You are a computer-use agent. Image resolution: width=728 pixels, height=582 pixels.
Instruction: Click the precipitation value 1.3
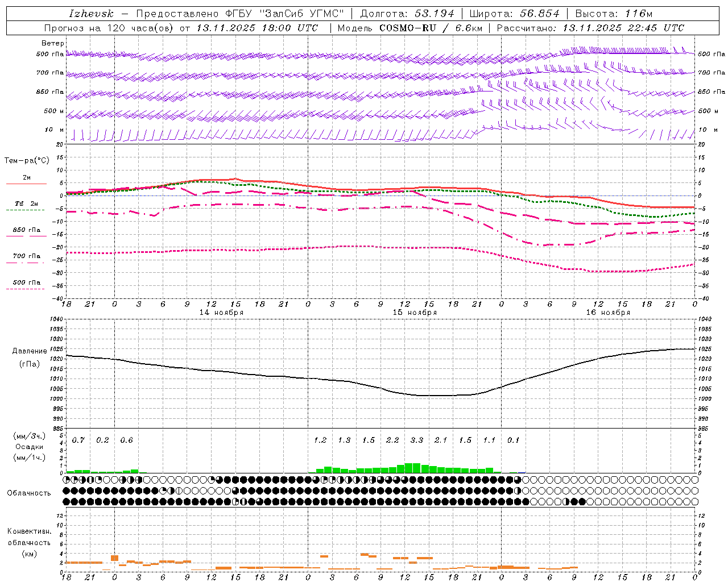(x=344, y=440)
